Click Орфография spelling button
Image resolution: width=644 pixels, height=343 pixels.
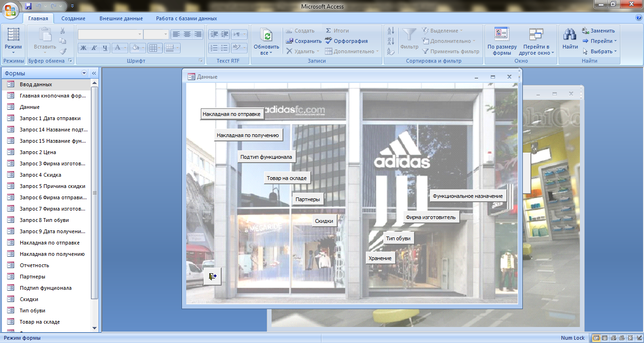point(347,41)
